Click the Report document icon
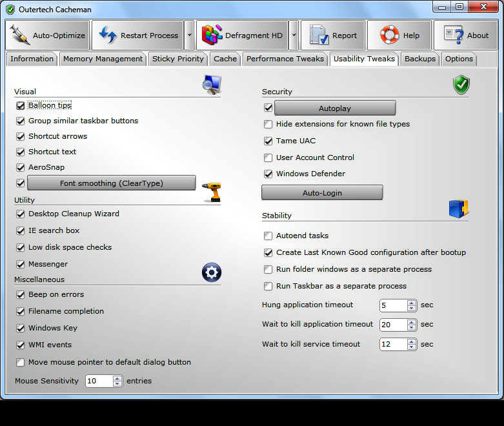 coord(319,35)
